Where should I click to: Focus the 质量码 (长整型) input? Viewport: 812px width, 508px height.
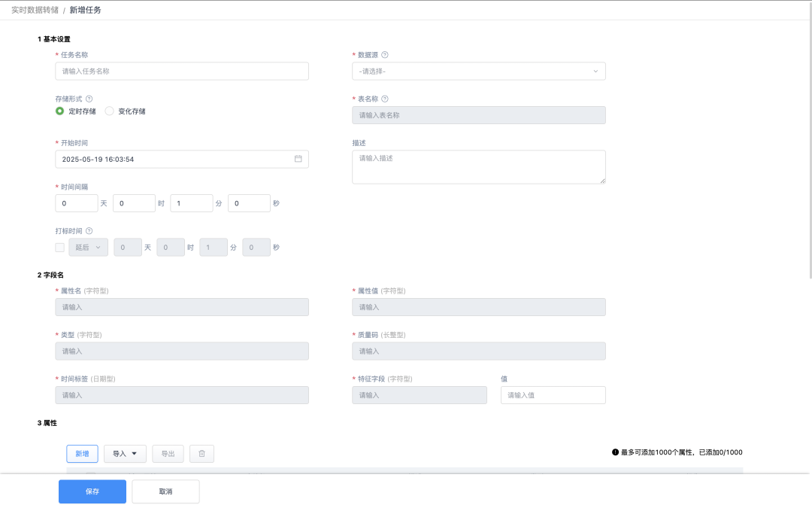(x=479, y=351)
